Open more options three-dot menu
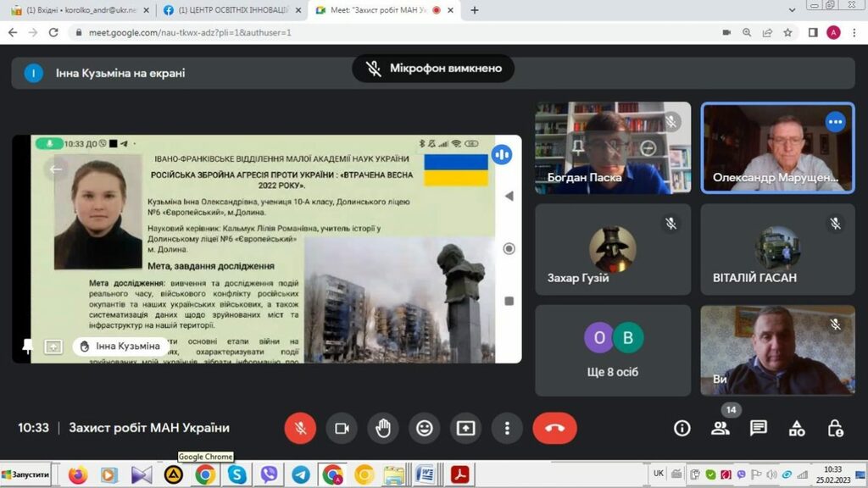868x488 pixels. [507, 428]
